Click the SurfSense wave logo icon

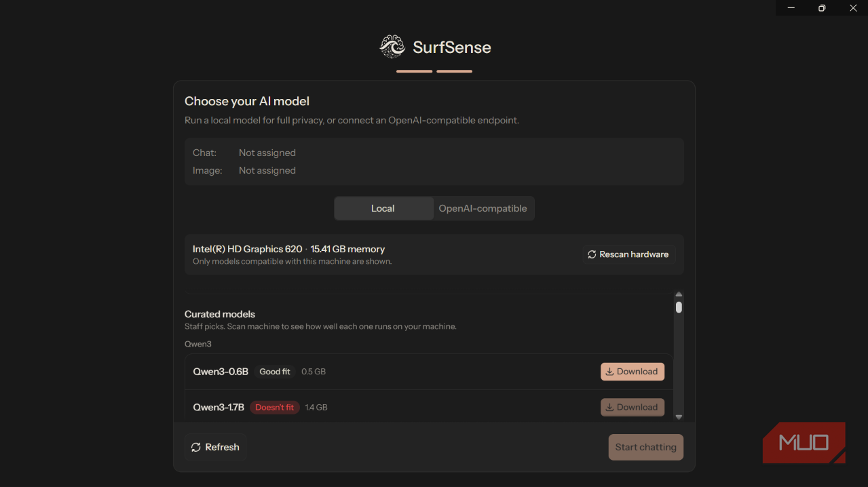coord(392,47)
